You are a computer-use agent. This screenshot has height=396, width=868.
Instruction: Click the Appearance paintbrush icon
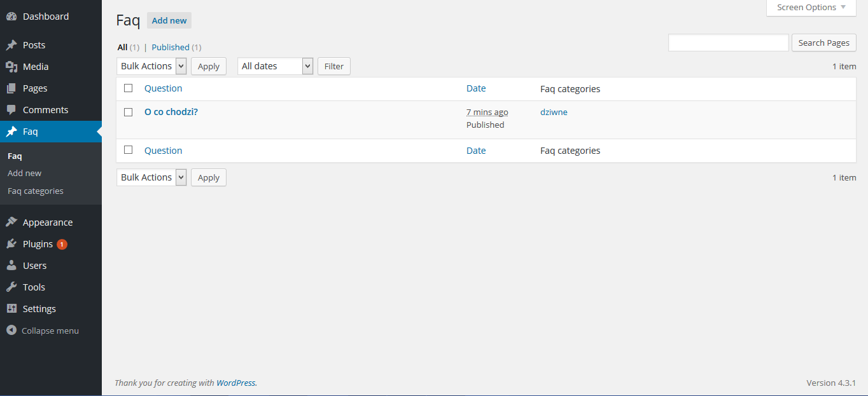point(11,222)
